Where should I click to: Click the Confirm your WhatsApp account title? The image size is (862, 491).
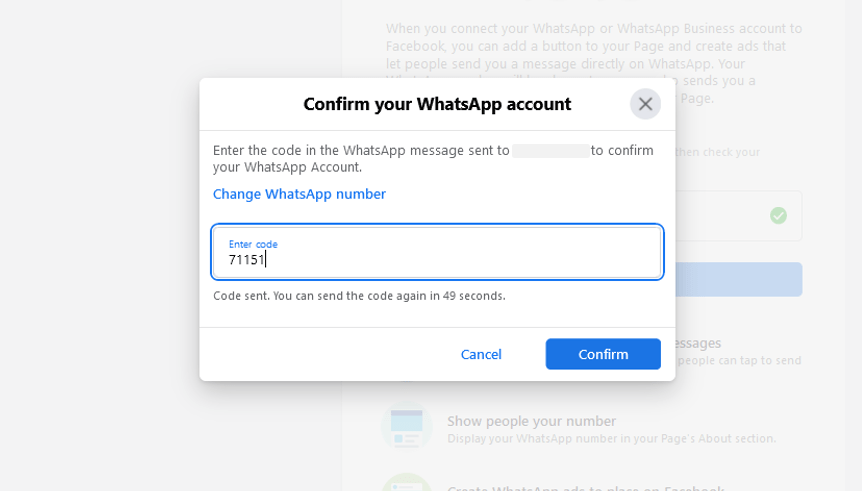point(437,104)
